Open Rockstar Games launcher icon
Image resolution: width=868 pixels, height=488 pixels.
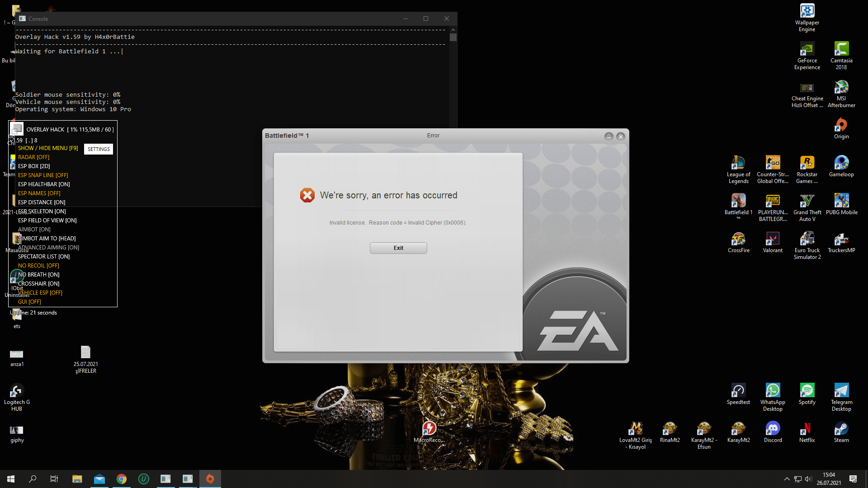807,170
